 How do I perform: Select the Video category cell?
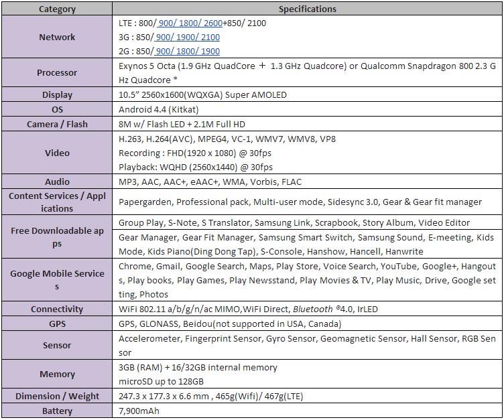click(57, 153)
